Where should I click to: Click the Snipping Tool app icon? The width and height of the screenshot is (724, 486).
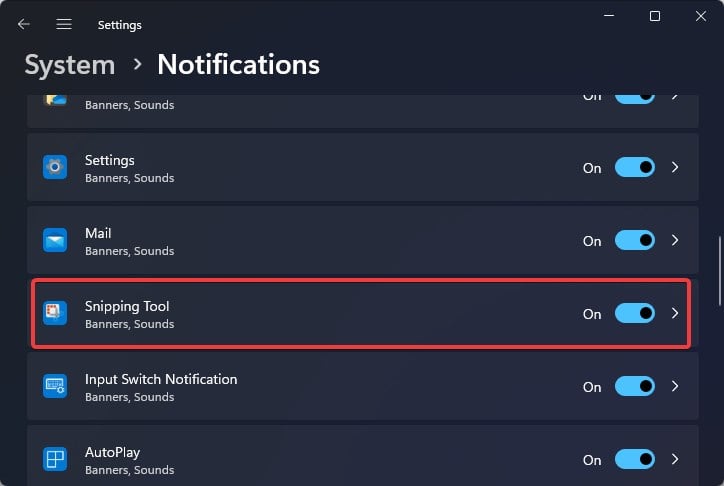[54, 314]
